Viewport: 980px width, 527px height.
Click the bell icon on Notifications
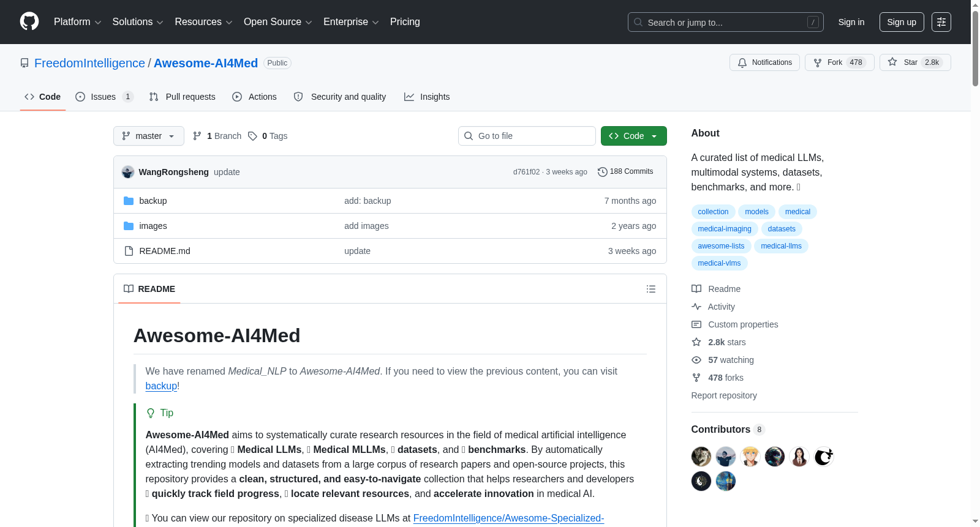coord(742,62)
